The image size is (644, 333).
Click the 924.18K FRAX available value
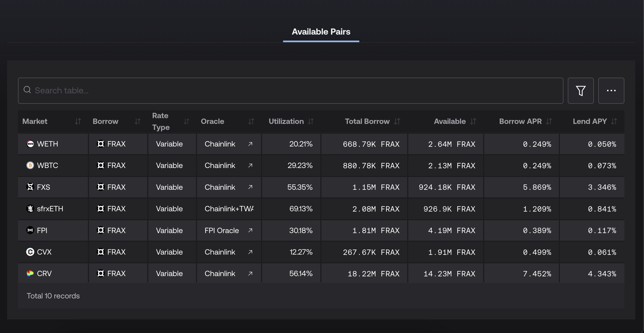[447, 187]
